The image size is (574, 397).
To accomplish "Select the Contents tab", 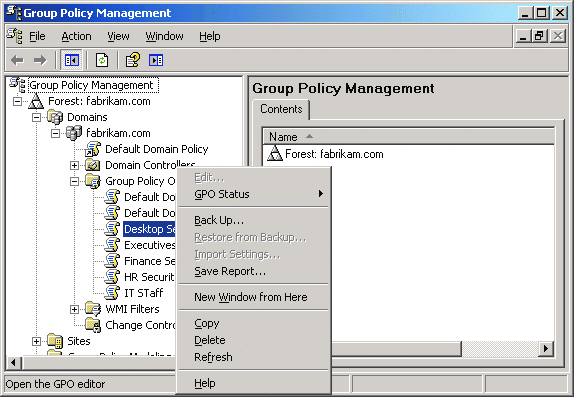I will point(281,109).
